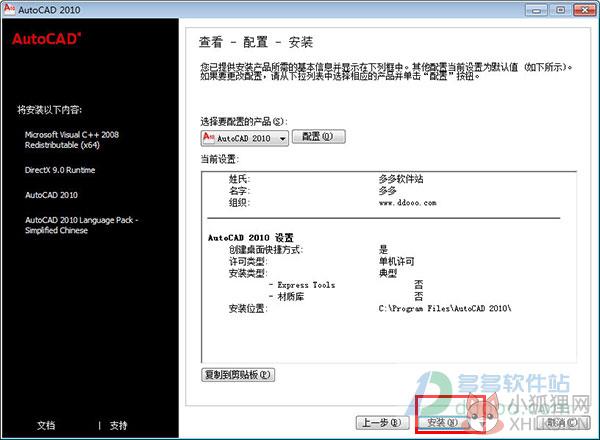This screenshot has height=440, width=600.
Task: Click the '多多软件站' surname value
Action: (401, 179)
